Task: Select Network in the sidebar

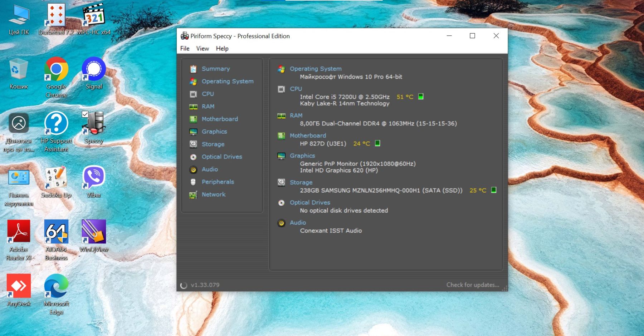Action: pos(213,194)
